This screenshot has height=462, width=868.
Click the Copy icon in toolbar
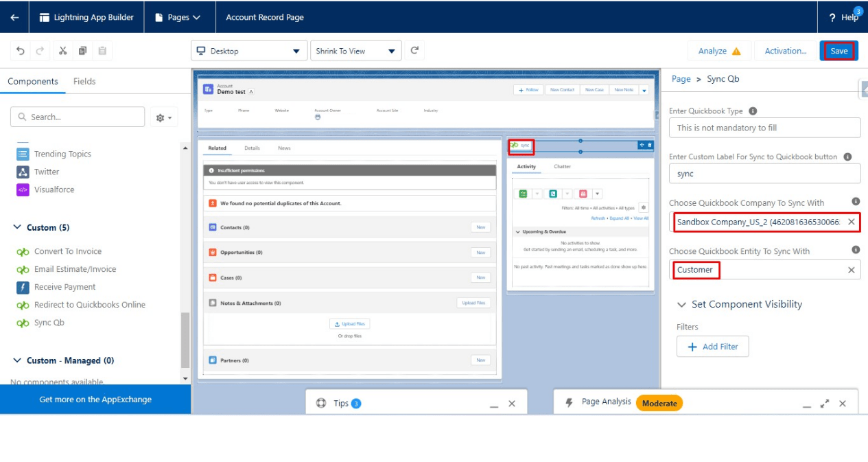82,51
